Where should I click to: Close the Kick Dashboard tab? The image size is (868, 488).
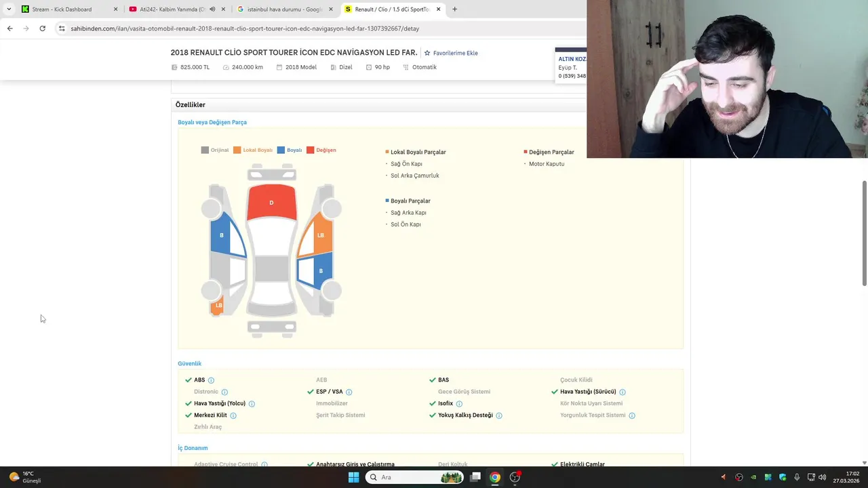pos(115,9)
